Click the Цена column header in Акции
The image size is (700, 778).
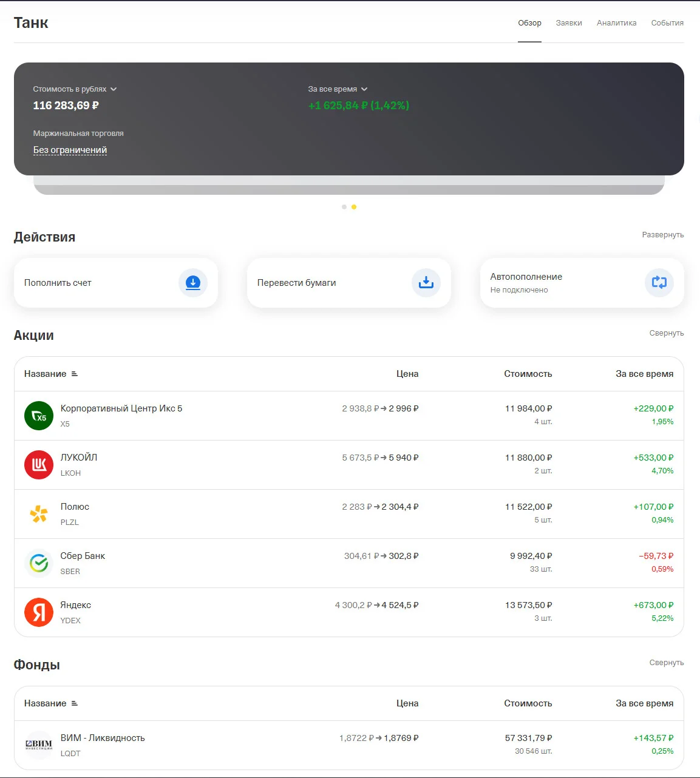point(407,374)
